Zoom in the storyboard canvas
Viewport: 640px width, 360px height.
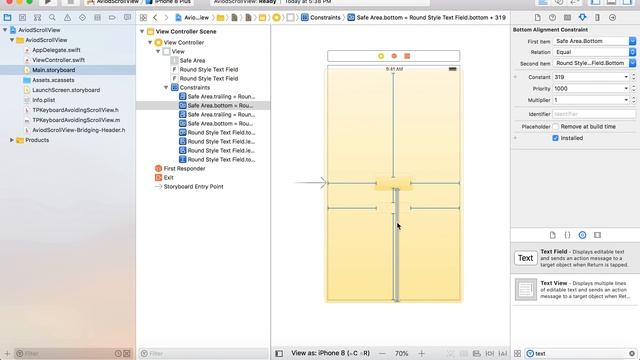[421, 353]
